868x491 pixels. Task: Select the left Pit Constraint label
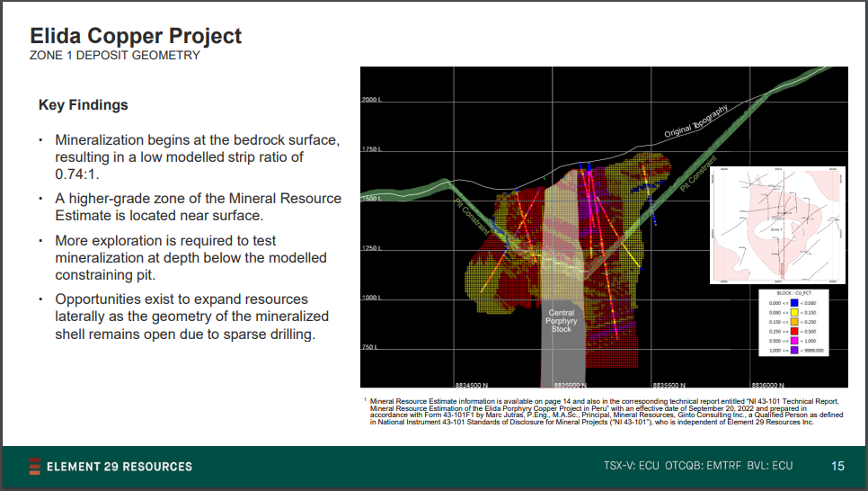[x=471, y=217]
